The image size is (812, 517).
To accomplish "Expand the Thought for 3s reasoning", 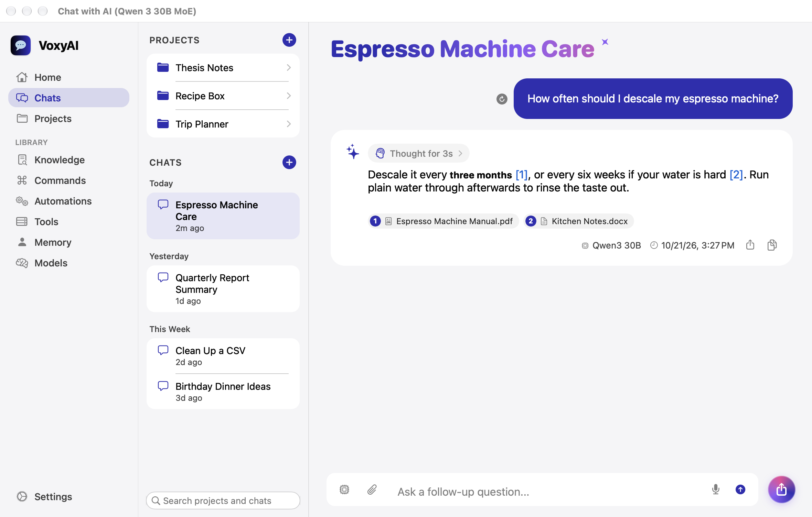I will click(x=419, y=153).
